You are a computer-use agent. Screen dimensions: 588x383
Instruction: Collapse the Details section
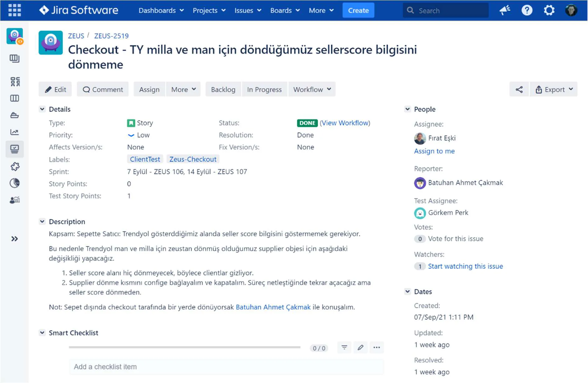tap(42, 109)
